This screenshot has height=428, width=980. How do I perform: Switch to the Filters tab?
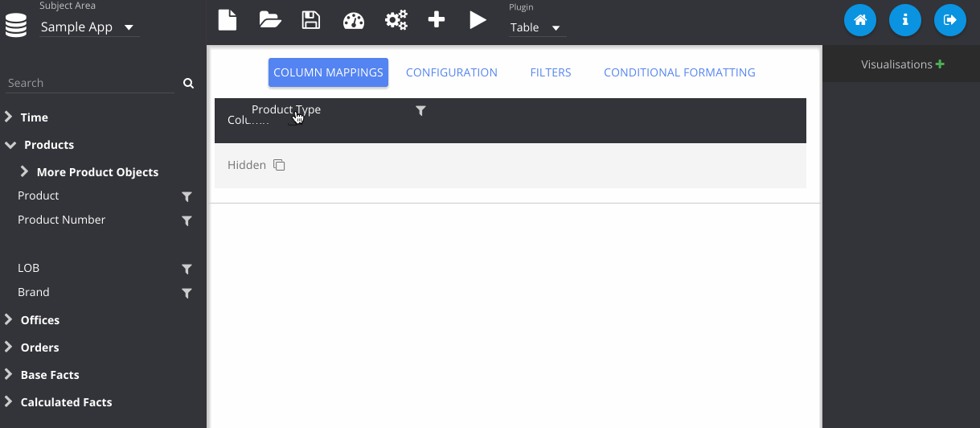[551, 72]
